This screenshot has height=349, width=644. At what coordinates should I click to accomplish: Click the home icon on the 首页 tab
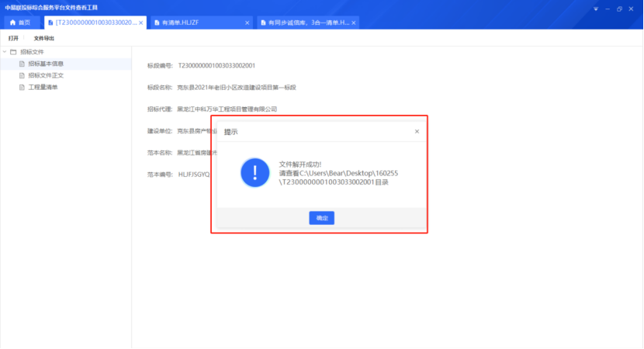[x=12, y=22]
